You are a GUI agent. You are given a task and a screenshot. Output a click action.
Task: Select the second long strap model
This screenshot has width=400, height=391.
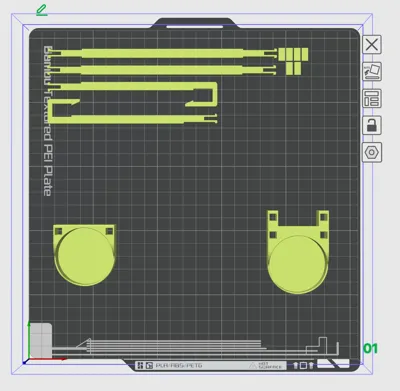tap(163, 70)
